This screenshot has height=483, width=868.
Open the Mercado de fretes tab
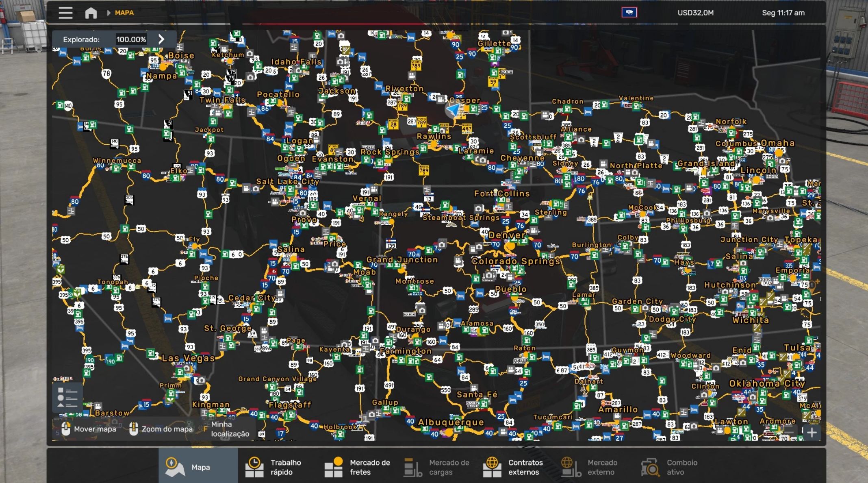[x=357, y=467]
